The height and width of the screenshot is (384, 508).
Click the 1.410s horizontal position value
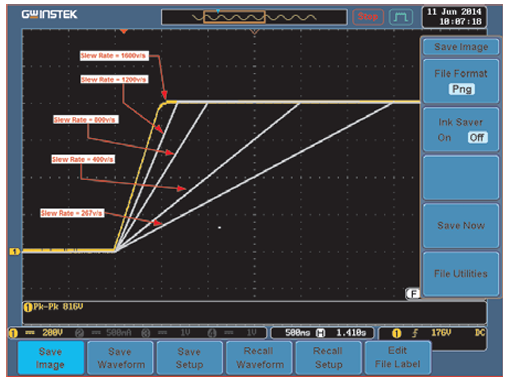351,332
